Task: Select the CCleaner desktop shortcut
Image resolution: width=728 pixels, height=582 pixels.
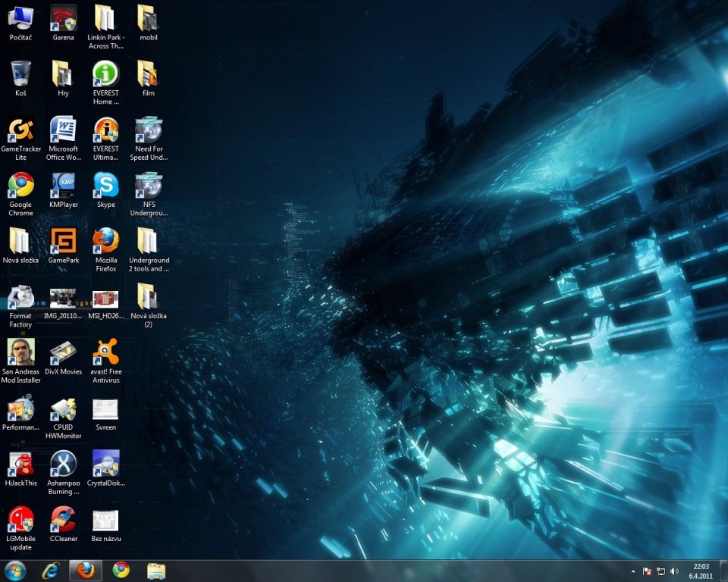Action: click(x=63, y=520)
